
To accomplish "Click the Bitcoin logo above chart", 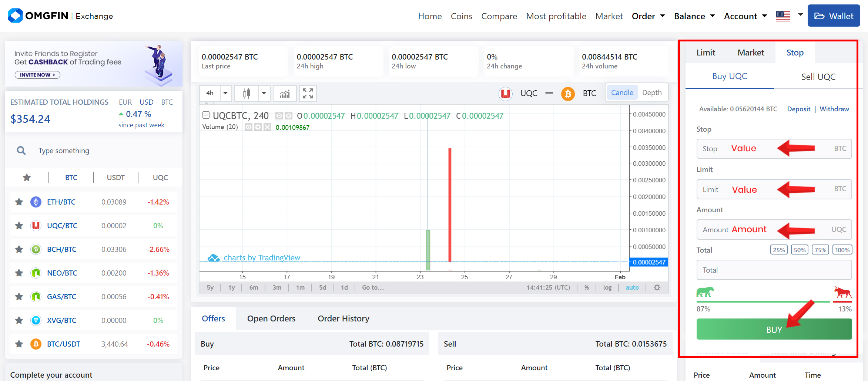I will click(568, 94).
